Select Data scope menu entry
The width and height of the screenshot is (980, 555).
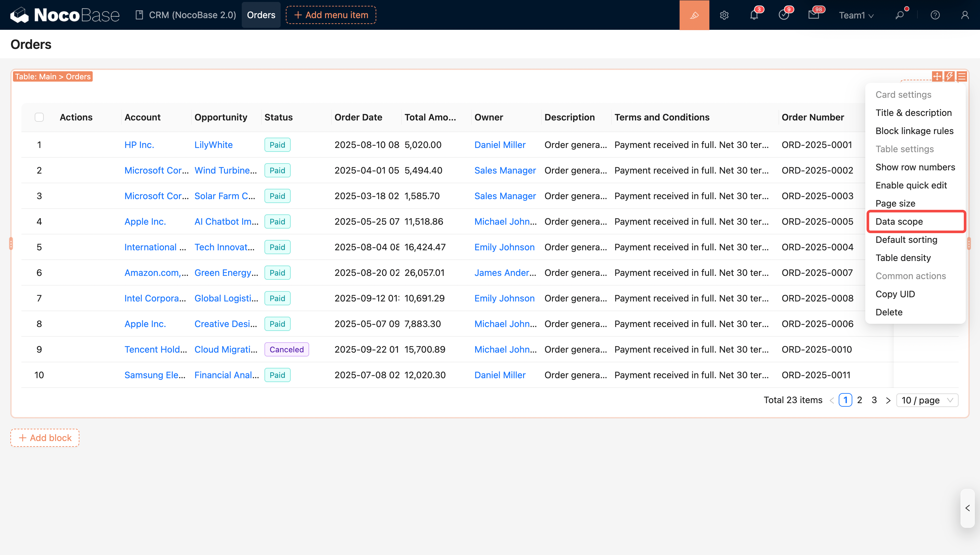click(899, 221)
